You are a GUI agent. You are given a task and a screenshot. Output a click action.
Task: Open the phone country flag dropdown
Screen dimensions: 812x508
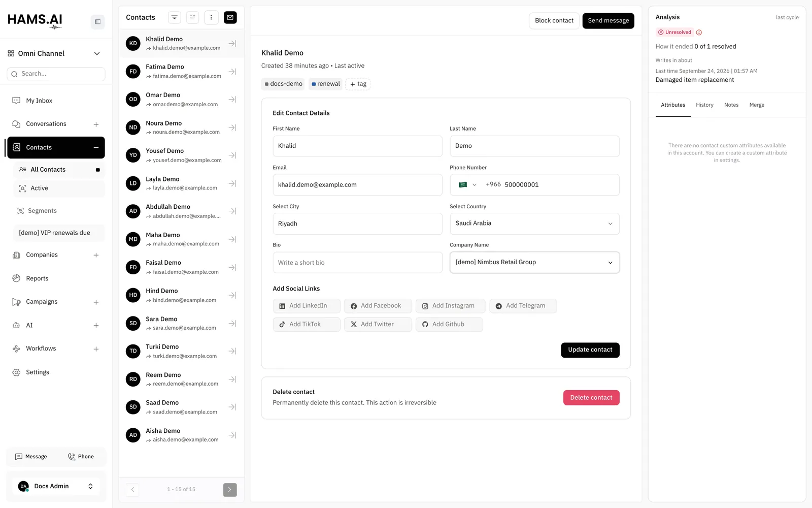pyautogui.click(x=467, y=185)
